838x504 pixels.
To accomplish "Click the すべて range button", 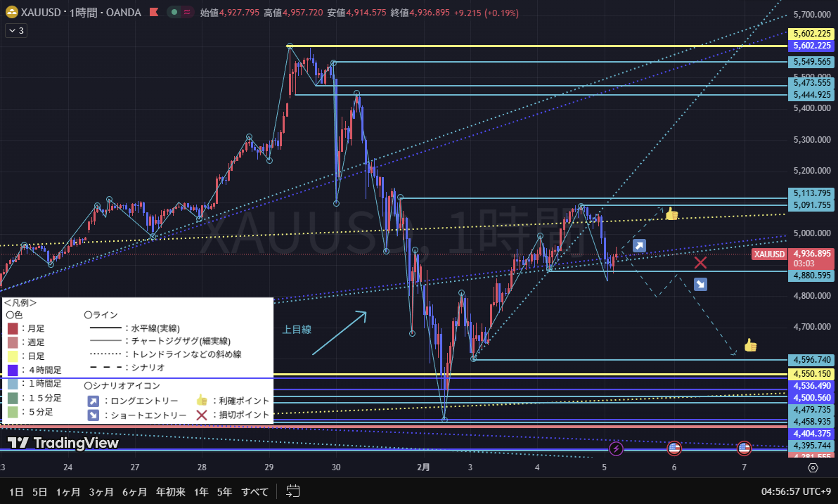I will point(254,491).
